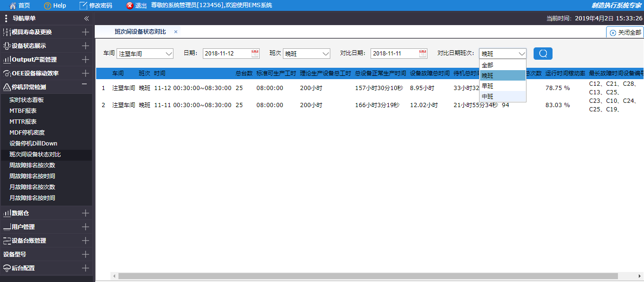Click the 83.03 % cell
Image resolution: width=644 pixels, height=282 pixels.
tap(558, 105)
